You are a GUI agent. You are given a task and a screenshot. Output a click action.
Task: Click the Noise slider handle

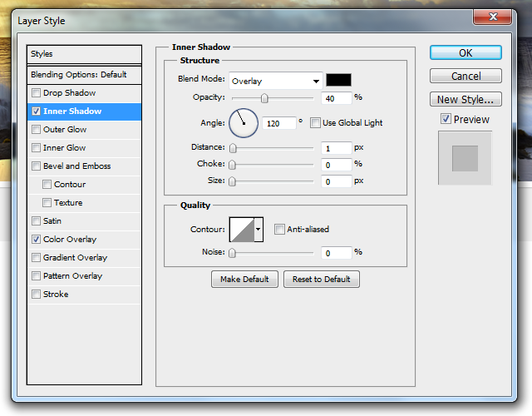pyautogui.click(x=232, y=253)
